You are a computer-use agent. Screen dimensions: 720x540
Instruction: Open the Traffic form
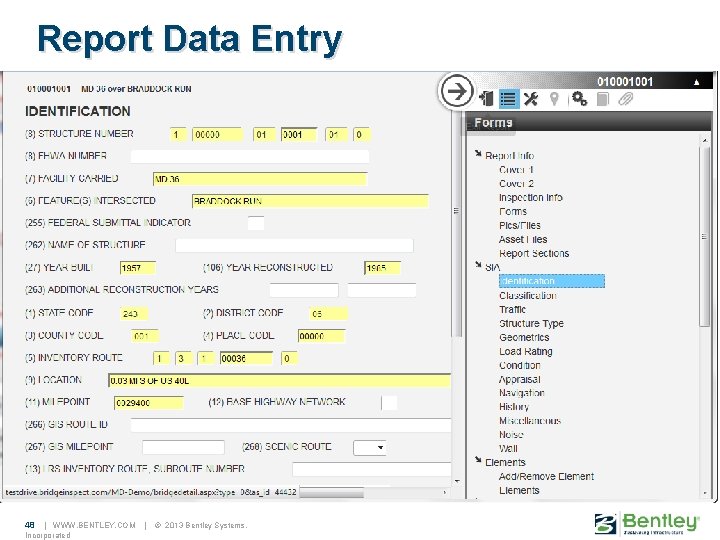512,309
